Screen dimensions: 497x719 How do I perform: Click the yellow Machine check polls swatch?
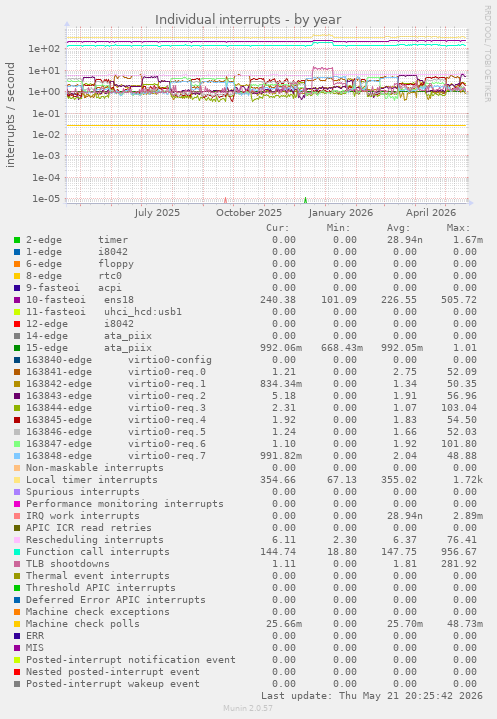pos(17,624)
